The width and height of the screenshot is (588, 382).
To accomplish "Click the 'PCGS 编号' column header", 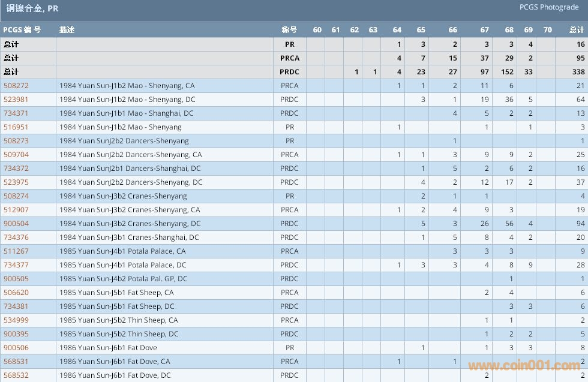I will (22, 30).
